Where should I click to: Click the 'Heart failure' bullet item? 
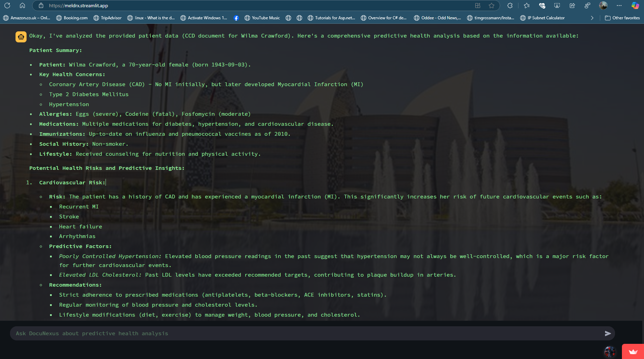(x=81, y=227)
